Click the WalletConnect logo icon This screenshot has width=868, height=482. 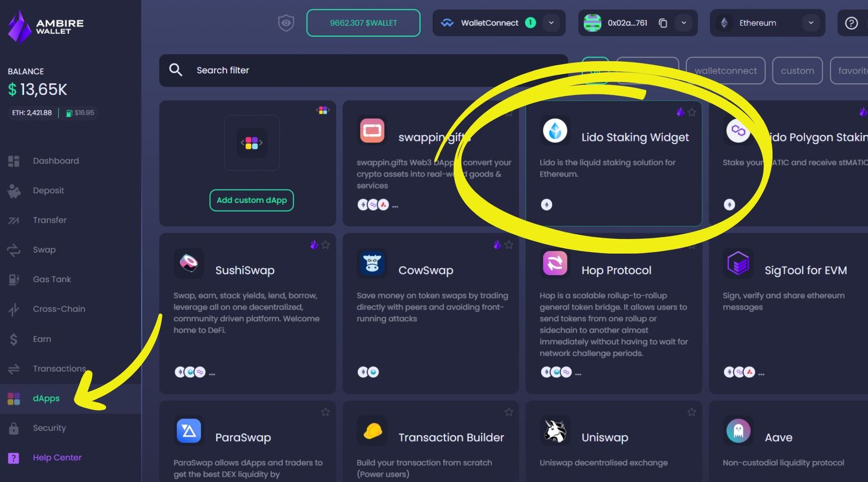pyautogui.click(x=447, y=23)
